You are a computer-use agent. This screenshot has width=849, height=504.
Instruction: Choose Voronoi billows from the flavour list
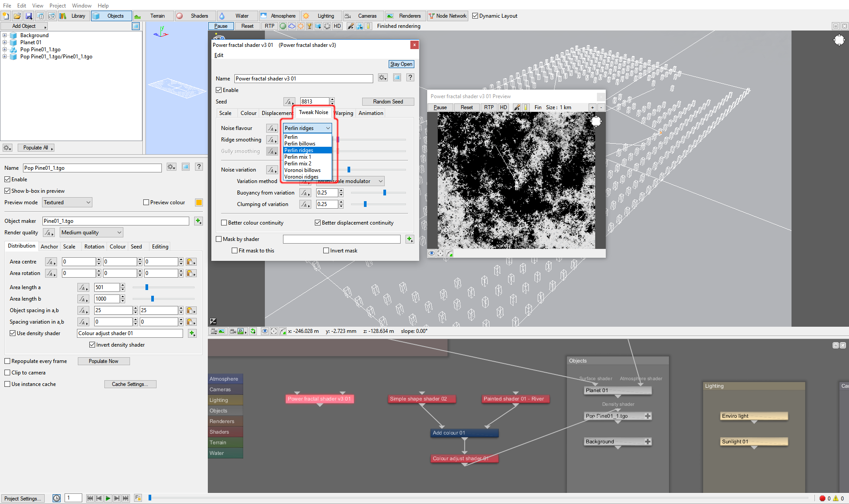click(307, 170)
